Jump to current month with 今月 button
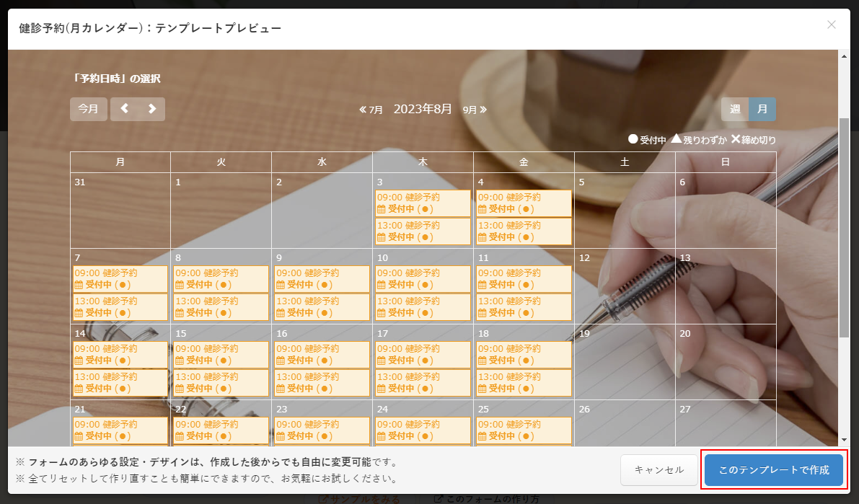 tap(89, 109)
